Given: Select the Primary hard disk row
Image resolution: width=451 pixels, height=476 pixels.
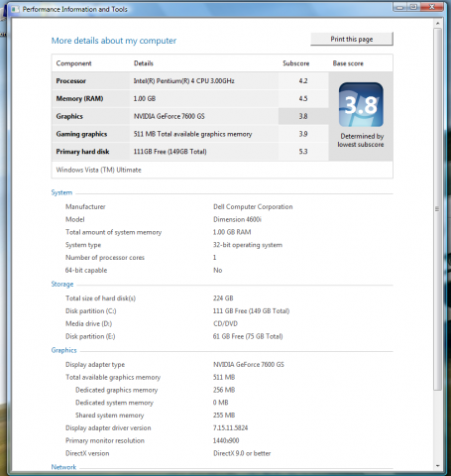Looking at the screenshot, I should tap(190, 152).
